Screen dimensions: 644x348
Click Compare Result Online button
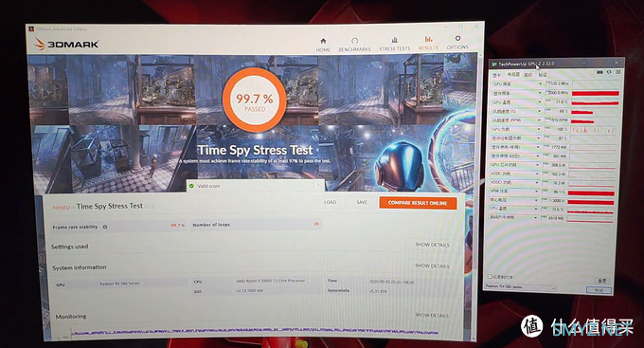coord(418,203)
